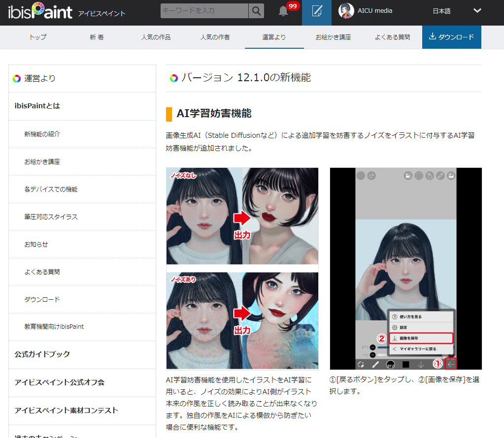Click the keyword search input field
The image size is (504, 438).
[203, 10]
